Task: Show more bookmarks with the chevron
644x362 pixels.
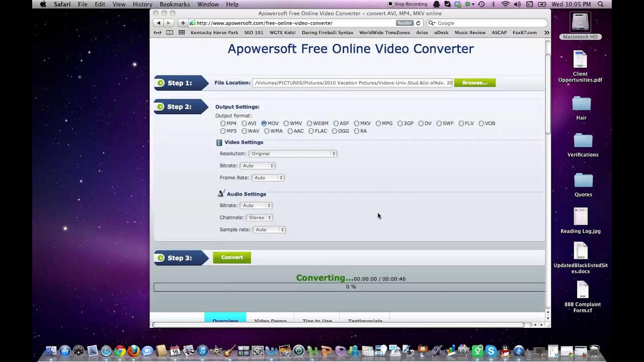Action: [x=546, y=33]
